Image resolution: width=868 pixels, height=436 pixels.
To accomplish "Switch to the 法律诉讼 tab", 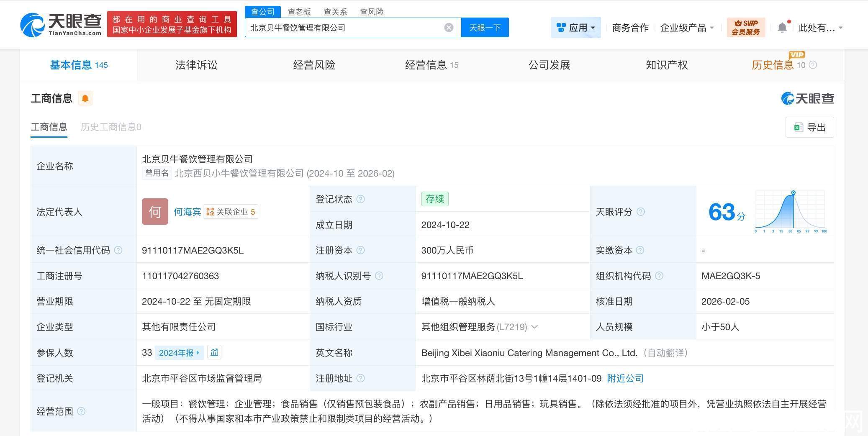I will tap(196, 65).
